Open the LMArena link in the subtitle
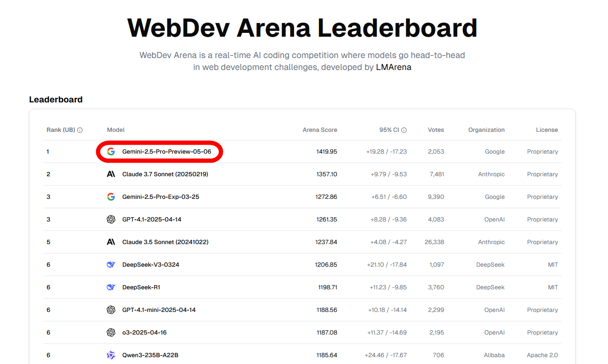Screen dimensions: 608x364 [x=394, y=67]
